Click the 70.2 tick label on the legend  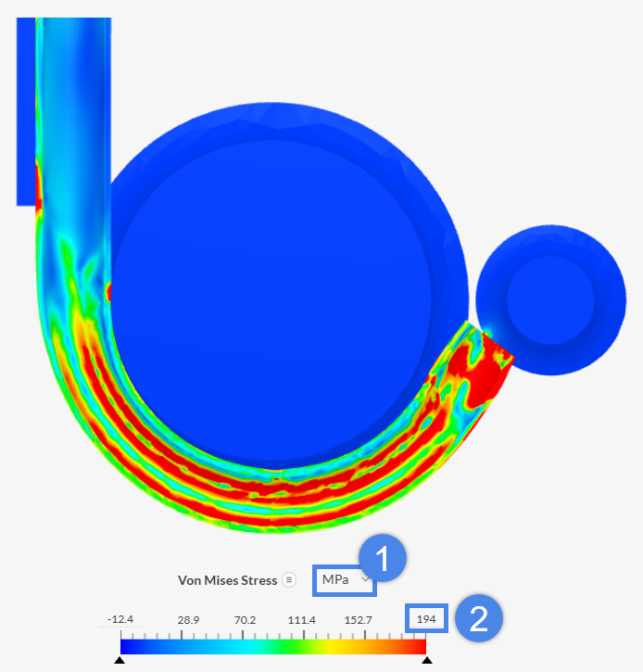(245, 619)
